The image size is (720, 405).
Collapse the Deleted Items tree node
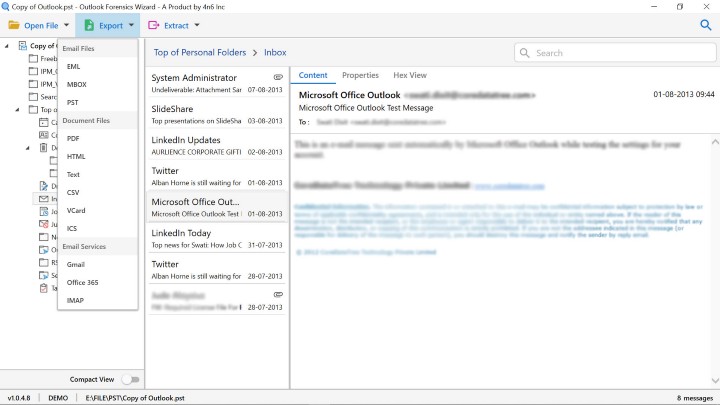pos(28,148)
